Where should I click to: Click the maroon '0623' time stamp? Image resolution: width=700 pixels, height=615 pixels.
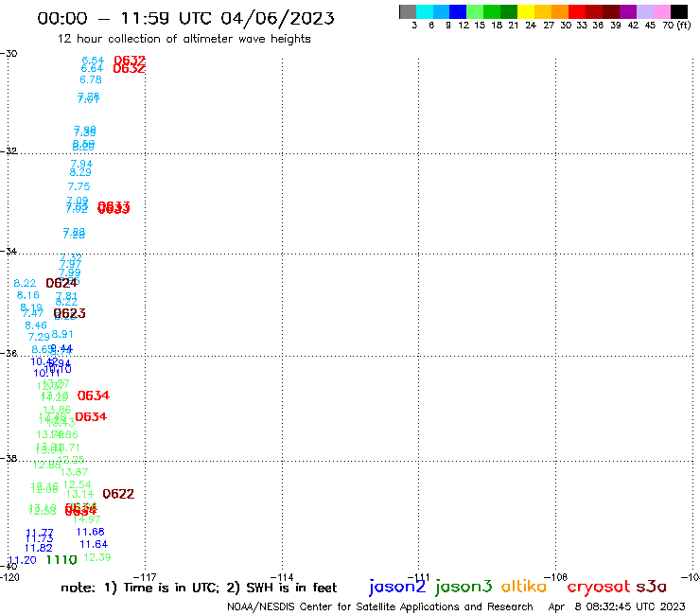click(70, 313)
